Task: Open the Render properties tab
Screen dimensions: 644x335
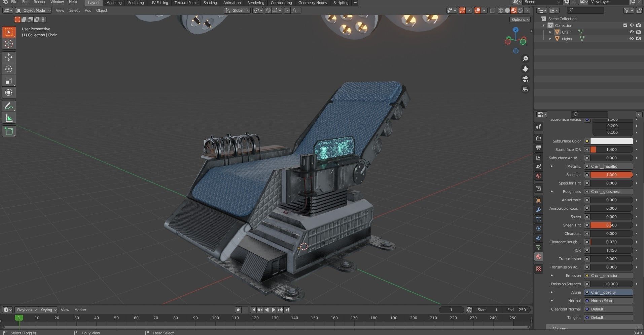Action: coord(539,138)
